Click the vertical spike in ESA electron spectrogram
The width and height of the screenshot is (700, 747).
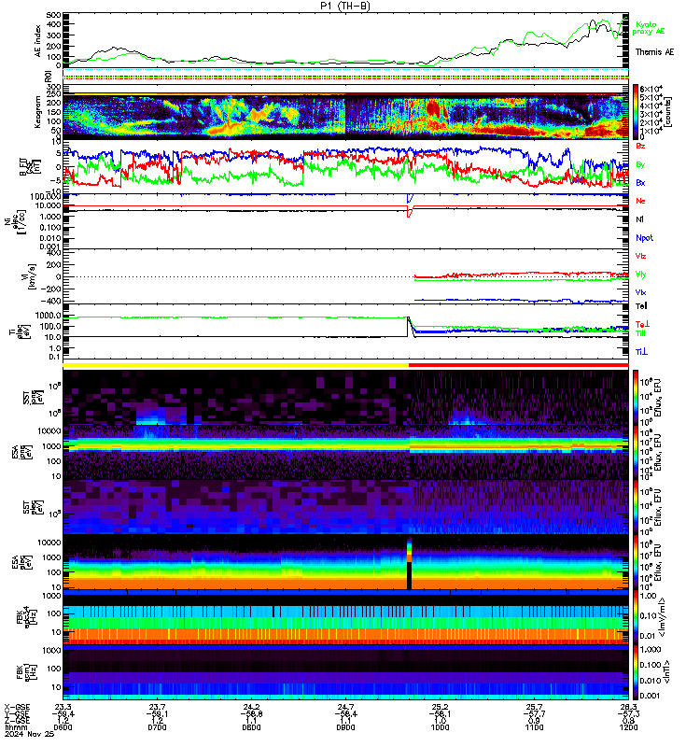409,564
